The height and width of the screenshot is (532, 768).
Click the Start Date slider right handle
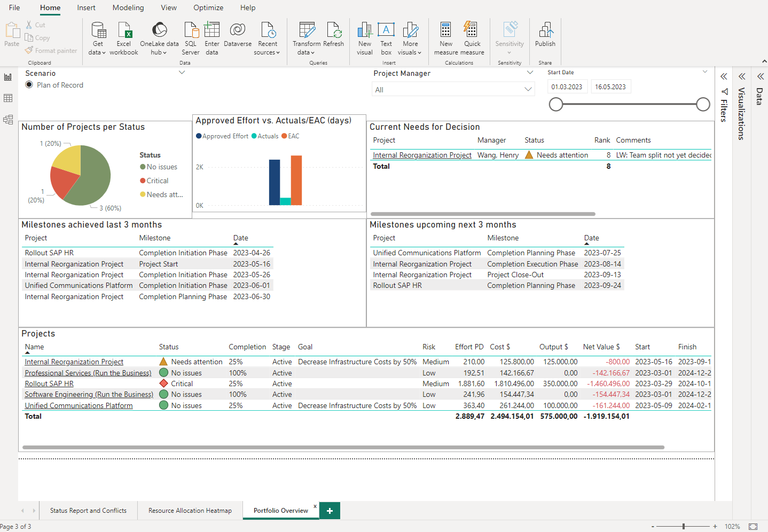pos(703,104)
